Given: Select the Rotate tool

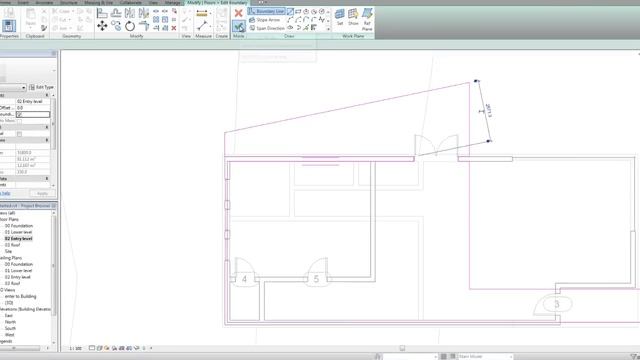Looking at the screenshot, I should pos(130,26).
